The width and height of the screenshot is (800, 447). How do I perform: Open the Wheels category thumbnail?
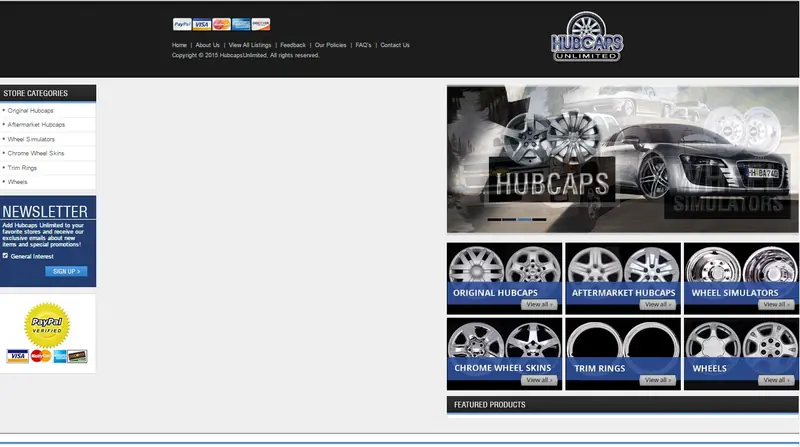click(x=741, y=354)
